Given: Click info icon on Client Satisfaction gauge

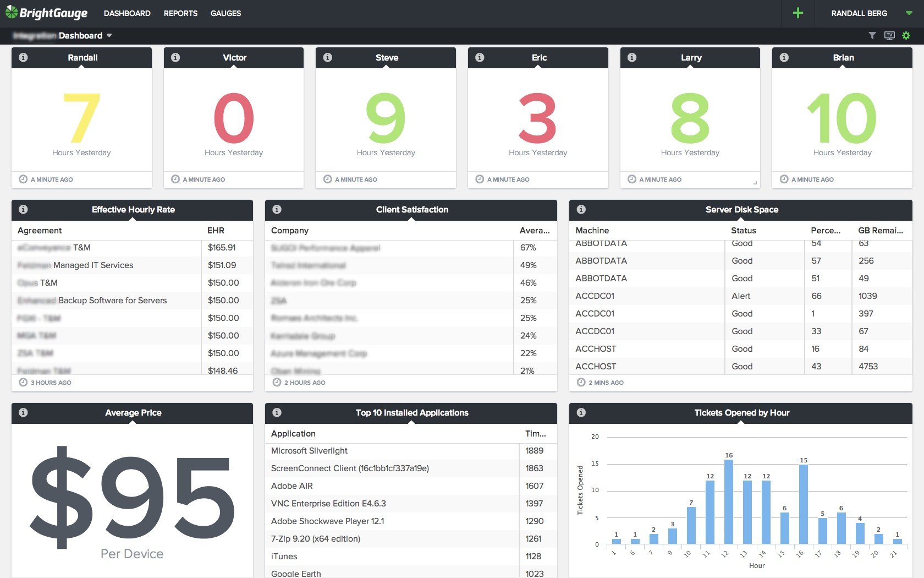Looking at the screenshot, I should point(277,209).
